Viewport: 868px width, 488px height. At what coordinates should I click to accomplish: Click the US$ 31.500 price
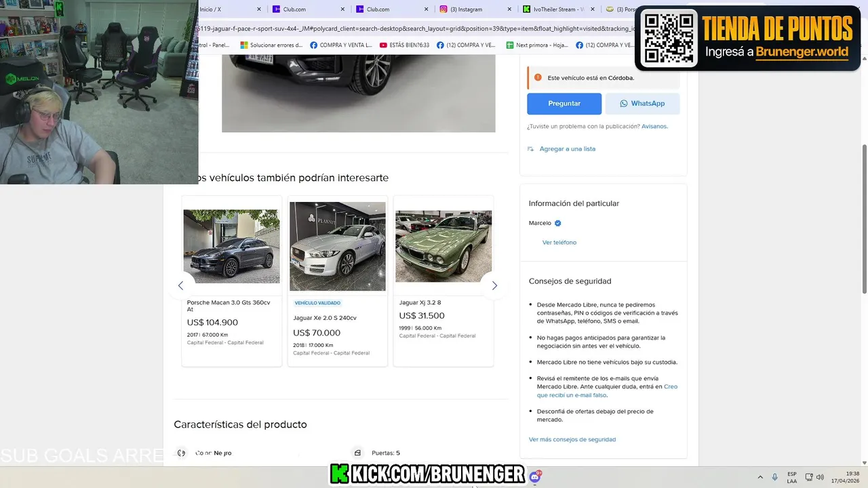(x=422, y=316)
